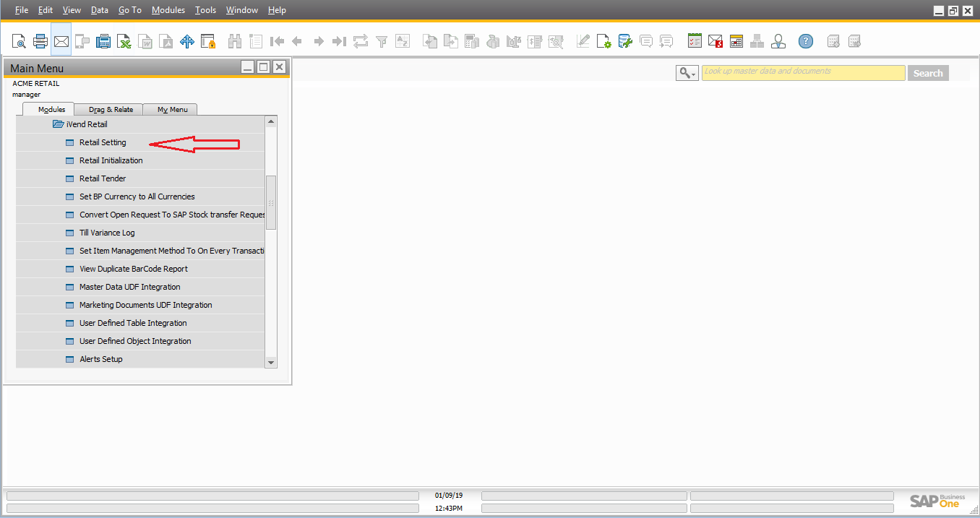Activate Find mode with binoculars icon

(x=235, y=41)
